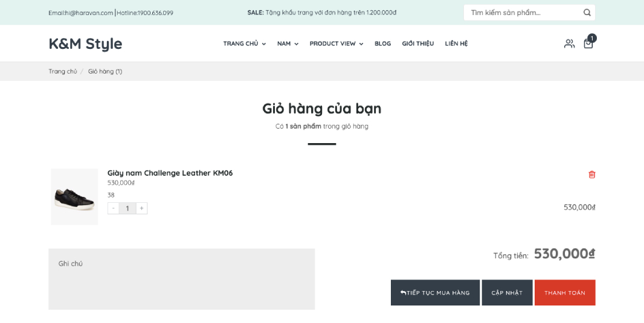This screenshot has height=323, width=644.
Task: Click into the Ghi chú note area
Action: coord(181,279)
